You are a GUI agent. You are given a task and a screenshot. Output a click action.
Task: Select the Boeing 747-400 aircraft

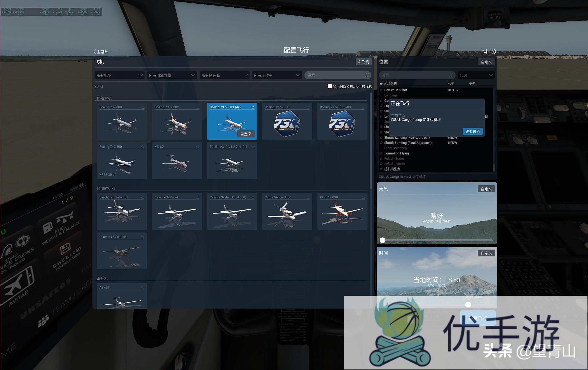pos(122,161)
